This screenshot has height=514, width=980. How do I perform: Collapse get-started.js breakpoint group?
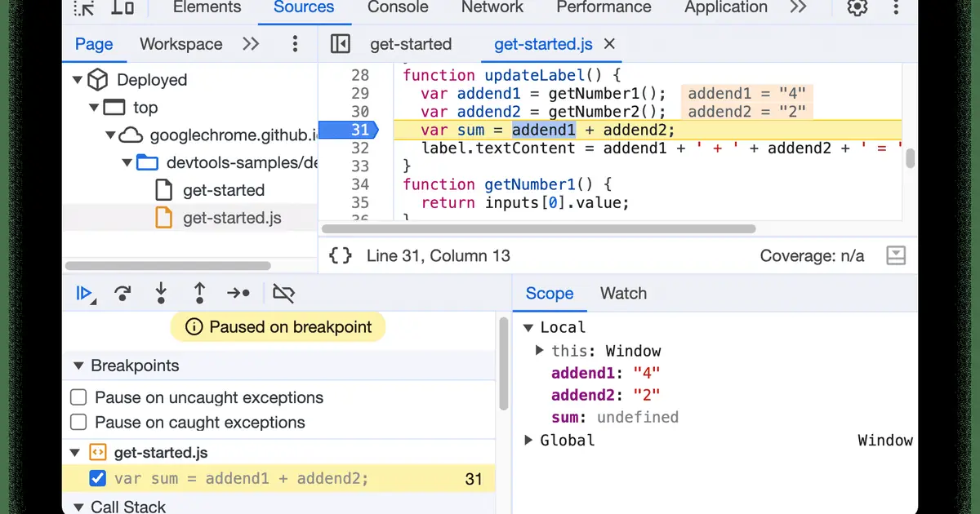[76, 453]
